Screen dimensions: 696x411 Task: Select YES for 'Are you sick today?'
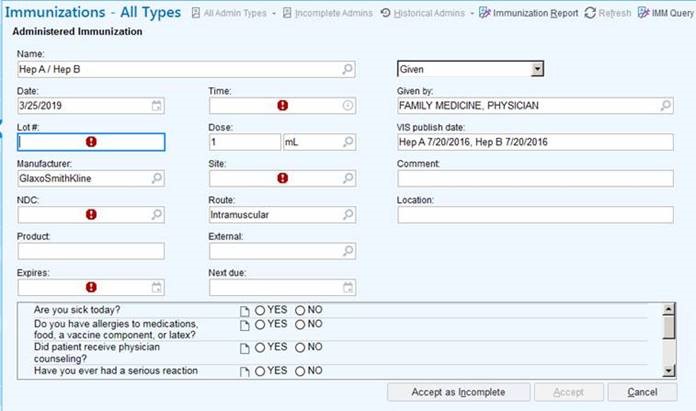coord(260,310)
